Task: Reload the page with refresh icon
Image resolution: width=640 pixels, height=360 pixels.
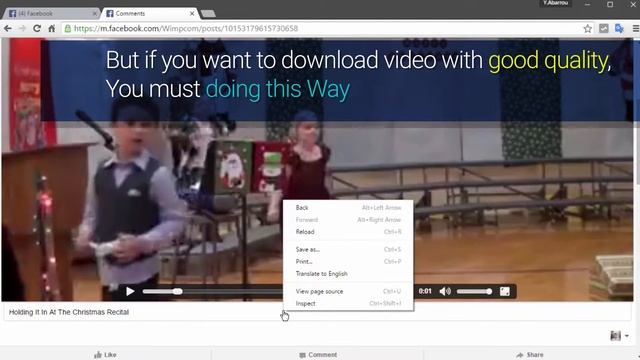Action: pos(37,29)
